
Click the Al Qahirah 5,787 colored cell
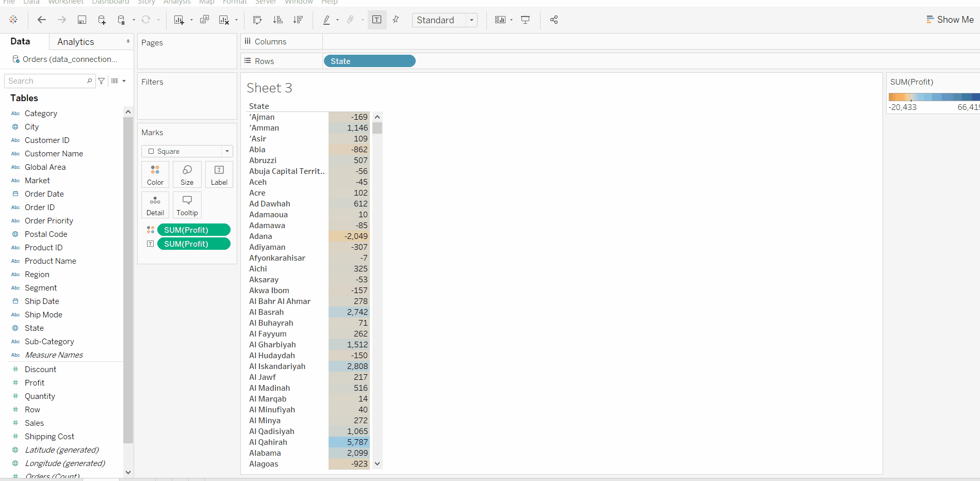(x=349, y=442)
